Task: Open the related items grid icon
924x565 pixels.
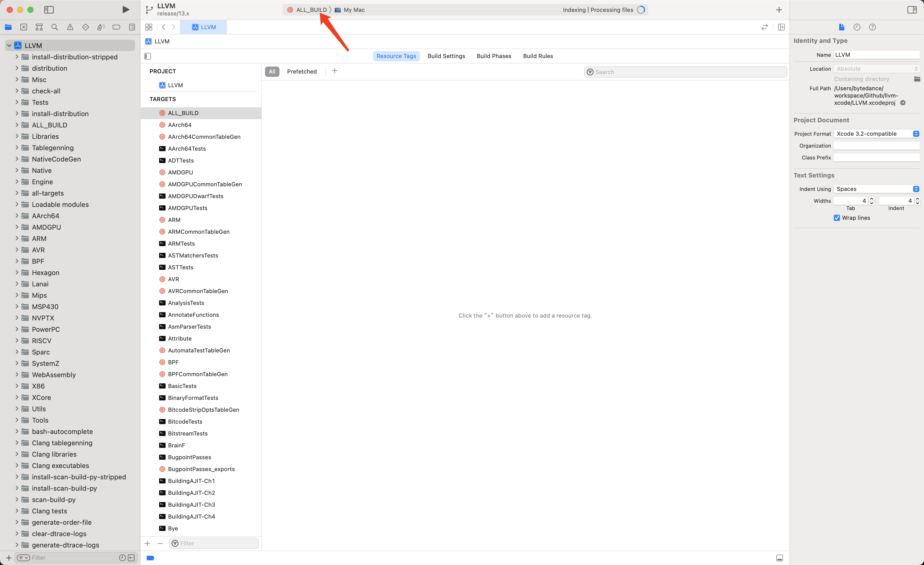Action: (148, 27)
